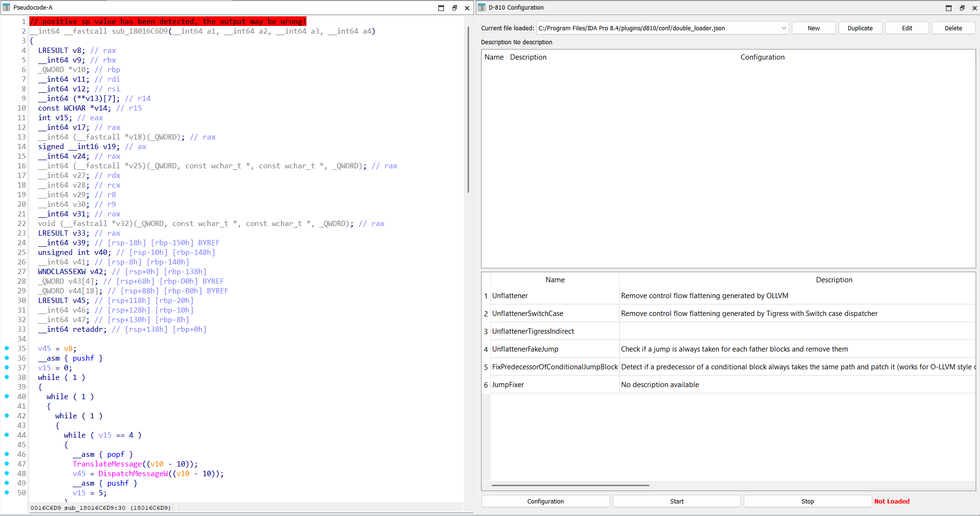The width and height of the screenshot is (980, 516).
Task: Close the Pseudocode-A panel
Action: tap(467, 8)
